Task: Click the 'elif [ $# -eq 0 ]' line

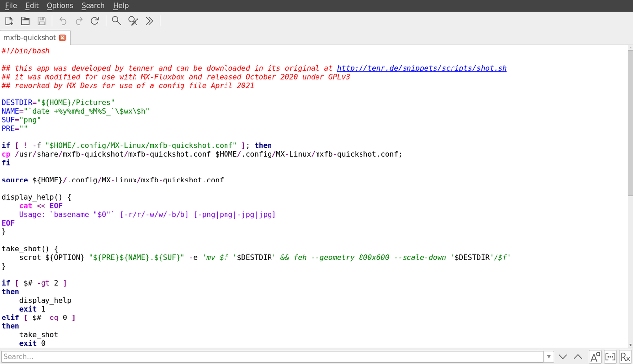Action: [x=39, y=318]
